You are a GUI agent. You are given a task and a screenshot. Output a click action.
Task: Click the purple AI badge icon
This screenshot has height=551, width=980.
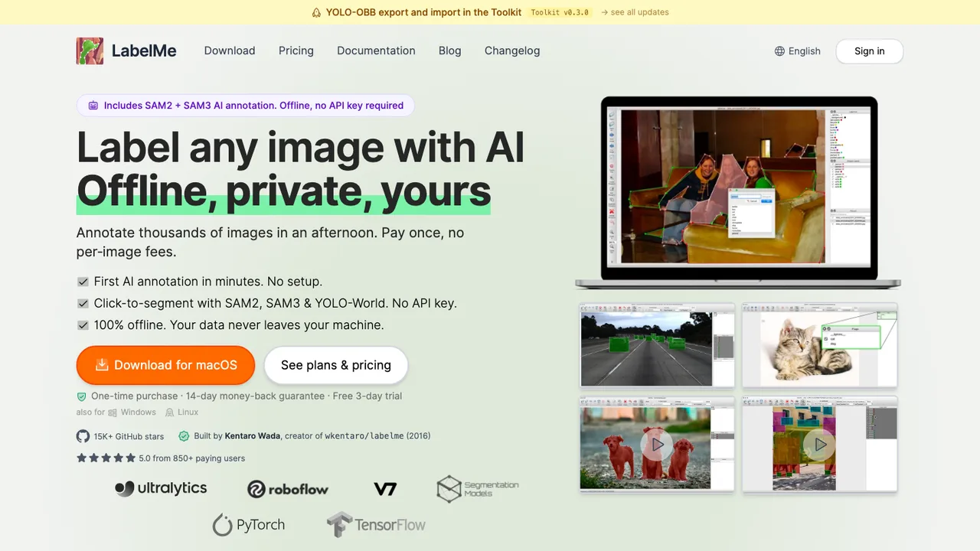pyautogui.click(x=93, y=106)
